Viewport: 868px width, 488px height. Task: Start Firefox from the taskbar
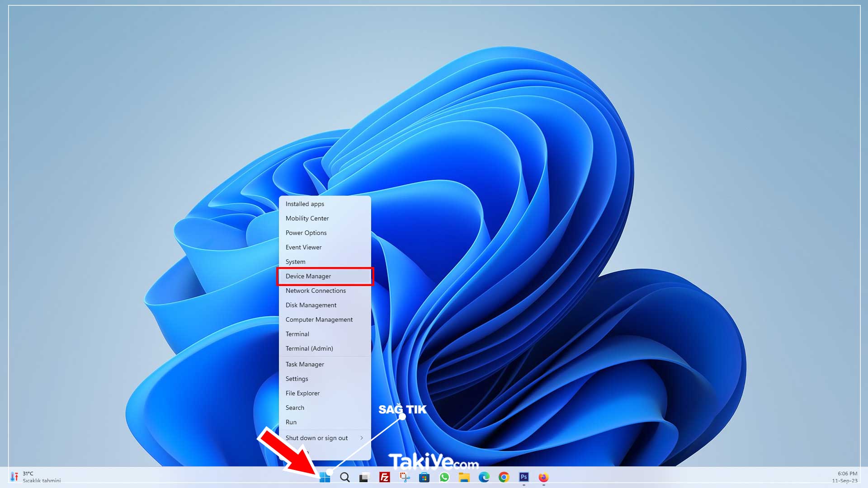click(x=543, y=478)
